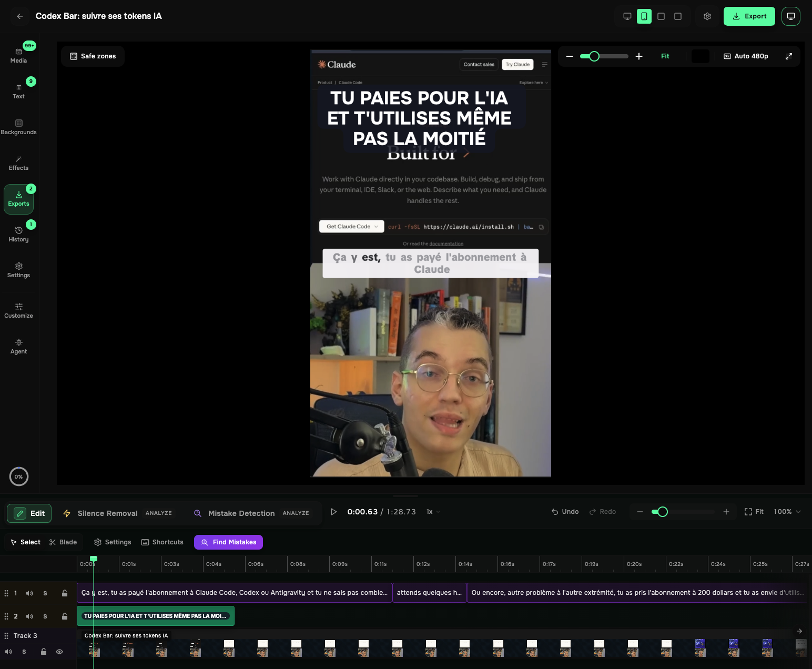Open the black background color swatch
Screen dimensions: 812x669
coord(700,56)
